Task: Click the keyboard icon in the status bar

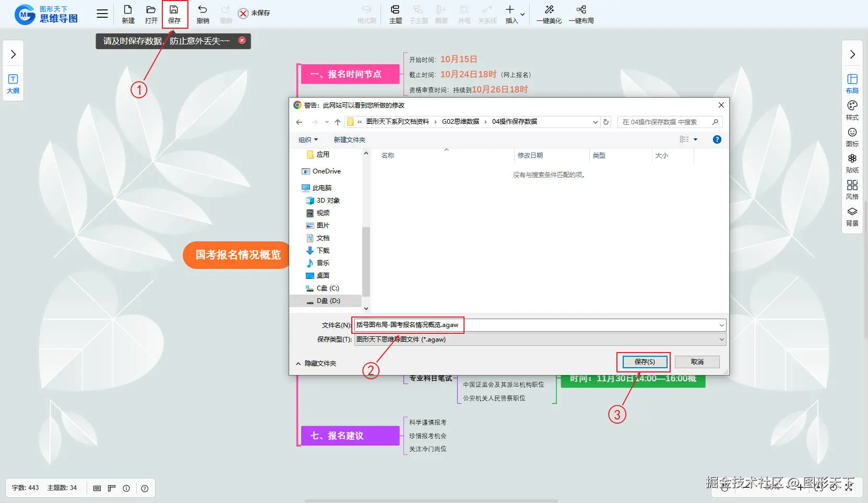Action: coord(97,488)
